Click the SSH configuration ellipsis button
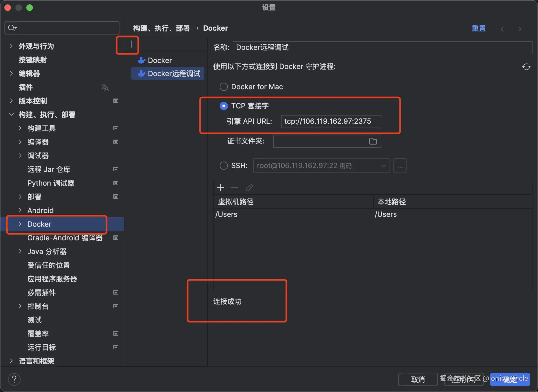 400,166
